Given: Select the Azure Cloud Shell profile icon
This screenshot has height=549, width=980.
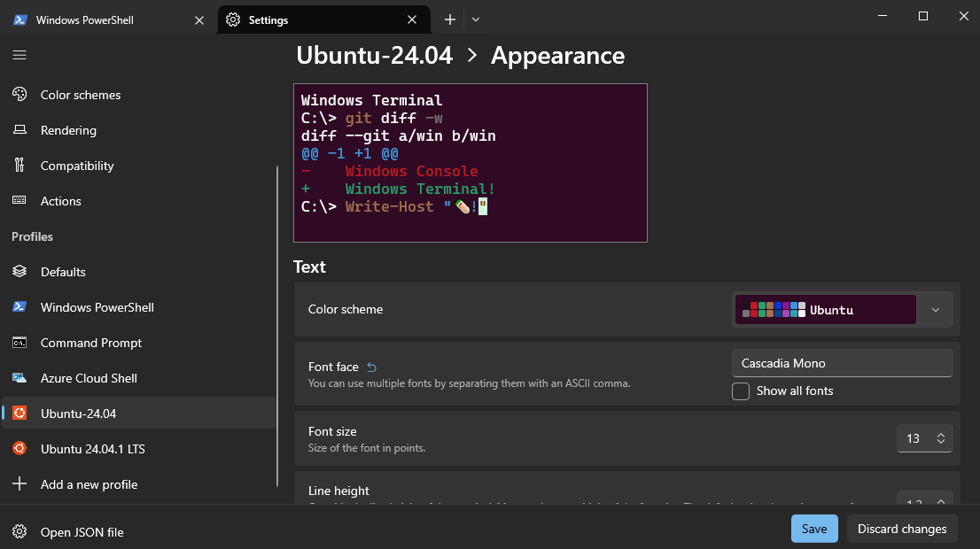Looking at the screenshot, I should [x=19, y=378].
